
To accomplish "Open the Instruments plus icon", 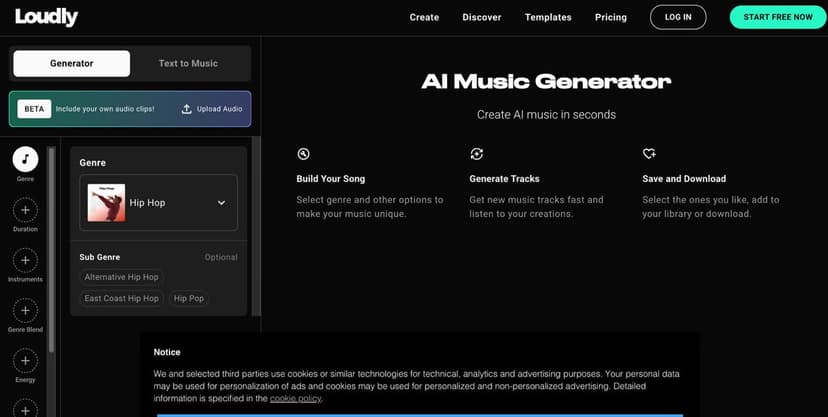I will coord(25,260).
